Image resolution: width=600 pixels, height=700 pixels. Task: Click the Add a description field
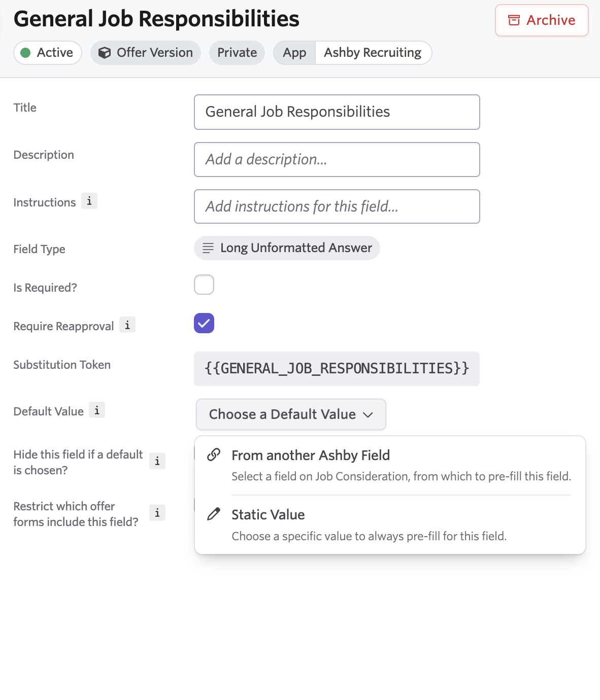337,160
